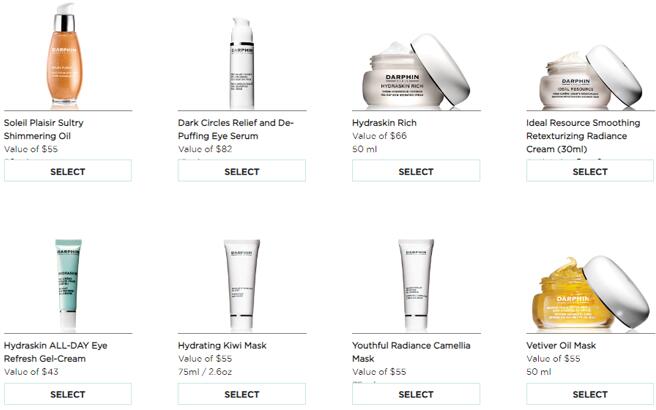The height and width of the screenshot is (410, 656).
Task: Open the Eye Serum pump bottle image
Action: pyautogui.click(x=242, y=63)
